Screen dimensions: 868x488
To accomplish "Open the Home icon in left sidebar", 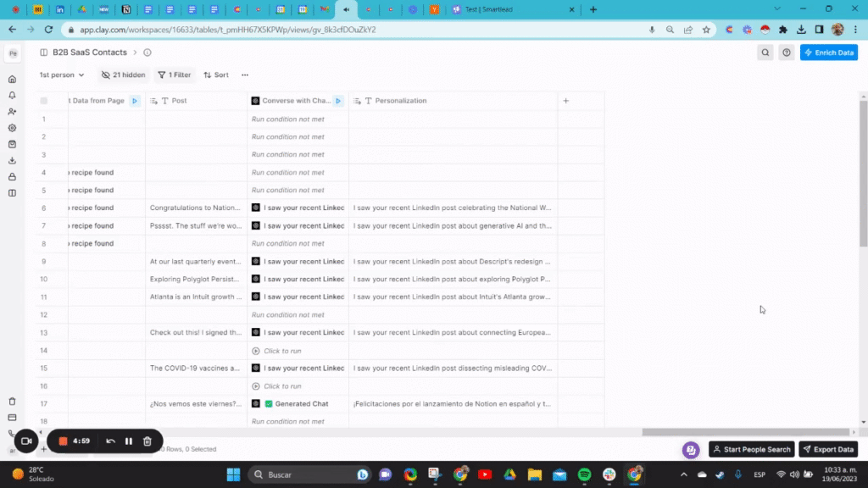I will (12, 79).
